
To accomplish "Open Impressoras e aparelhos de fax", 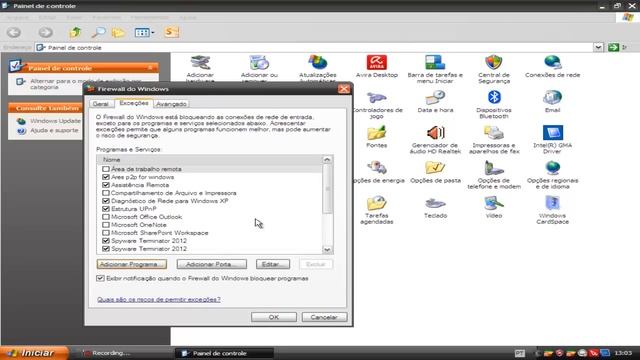I will click(x=494, y=139).
